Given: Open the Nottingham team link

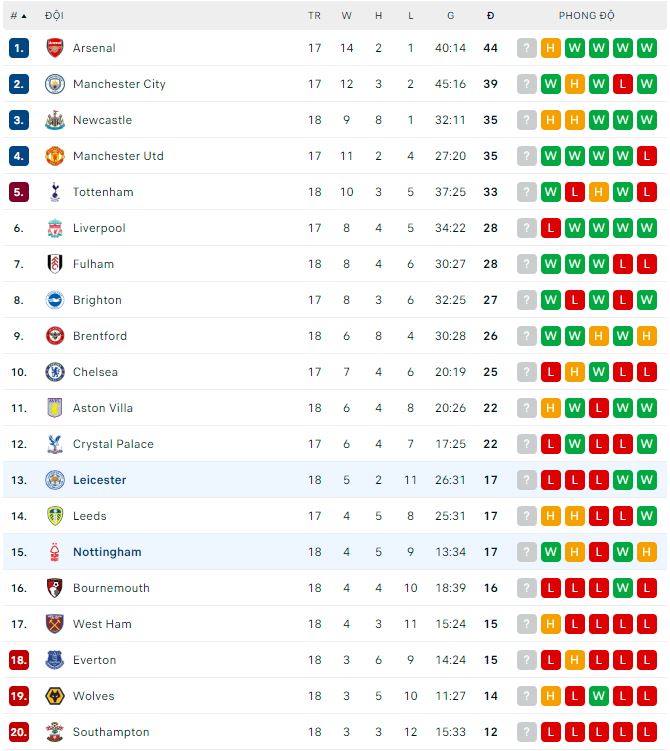Looking at the screenshot, I should (107, 552).
